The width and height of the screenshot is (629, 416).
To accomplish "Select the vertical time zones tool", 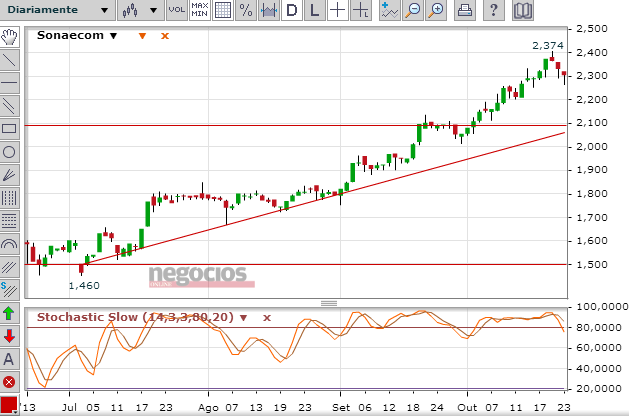I will [x=9, y=198].
